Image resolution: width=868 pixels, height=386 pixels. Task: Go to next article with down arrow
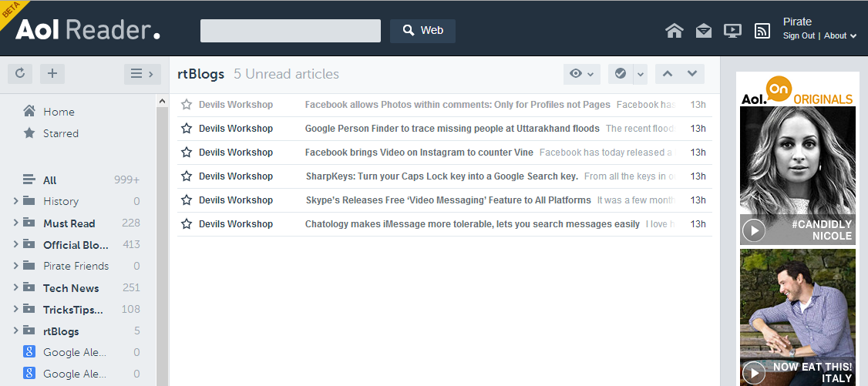point(692,73)
